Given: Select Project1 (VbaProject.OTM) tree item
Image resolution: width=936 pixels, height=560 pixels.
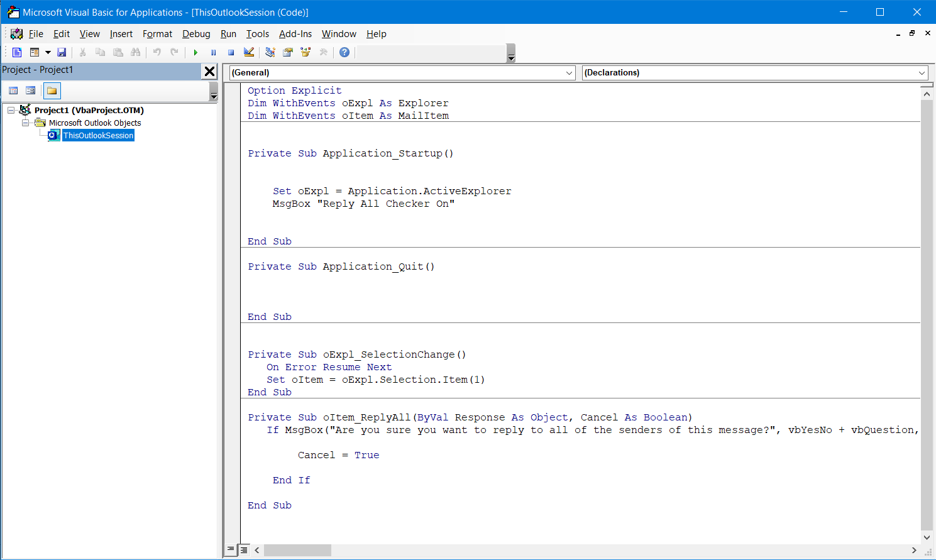Looking at the screenshot, I should point(89,110).
